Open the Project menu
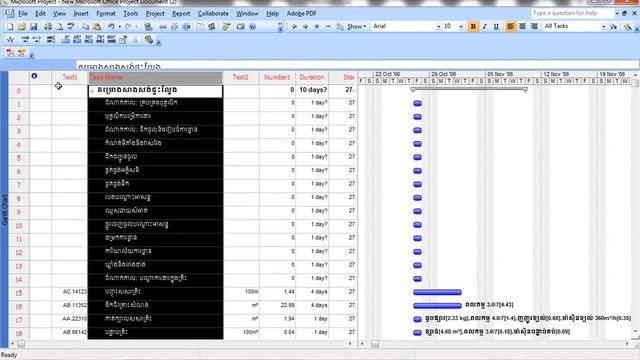 155,13
